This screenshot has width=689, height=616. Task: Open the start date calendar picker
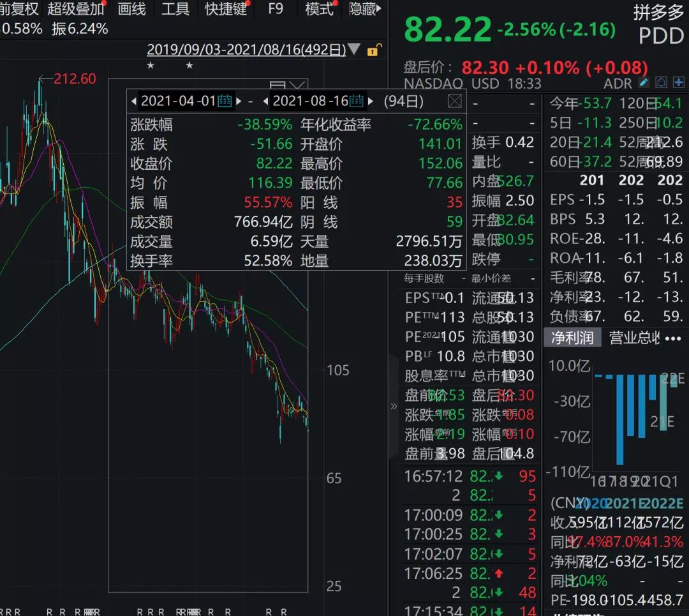(x=225, y=101)
